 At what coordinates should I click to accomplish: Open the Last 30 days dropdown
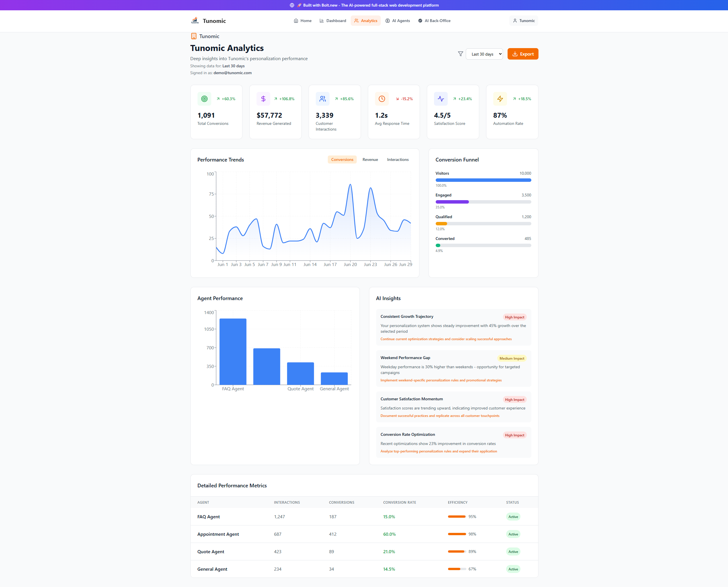pyautogui.click(x=484, y=54)
